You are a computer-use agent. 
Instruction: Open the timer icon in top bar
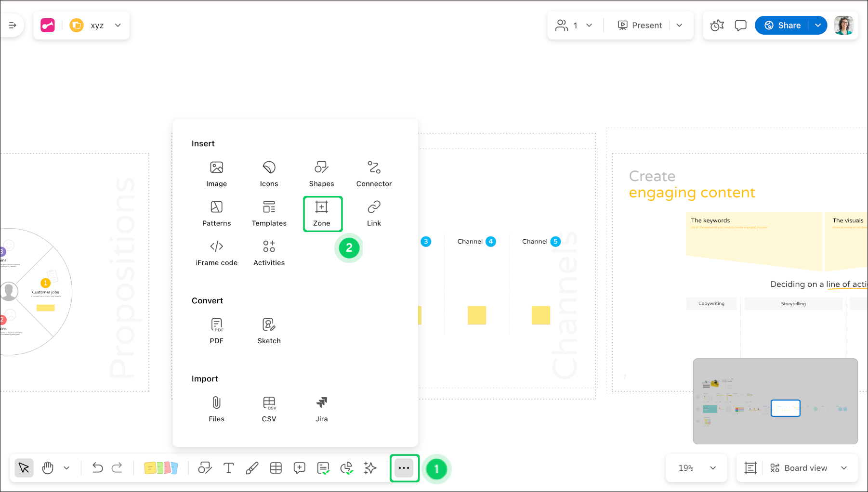(x=717, y=26)
